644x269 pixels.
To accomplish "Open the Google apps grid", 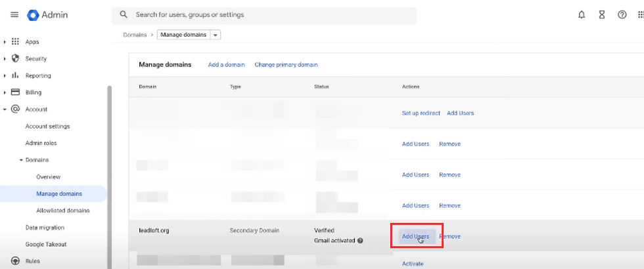I will (641, 15).
